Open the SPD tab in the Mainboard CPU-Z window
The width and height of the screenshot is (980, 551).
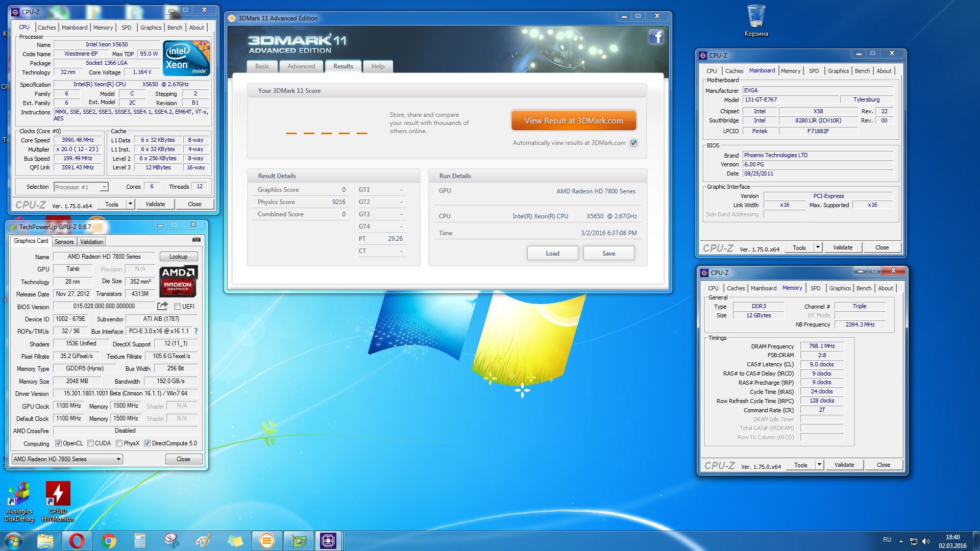click(814, 71)
